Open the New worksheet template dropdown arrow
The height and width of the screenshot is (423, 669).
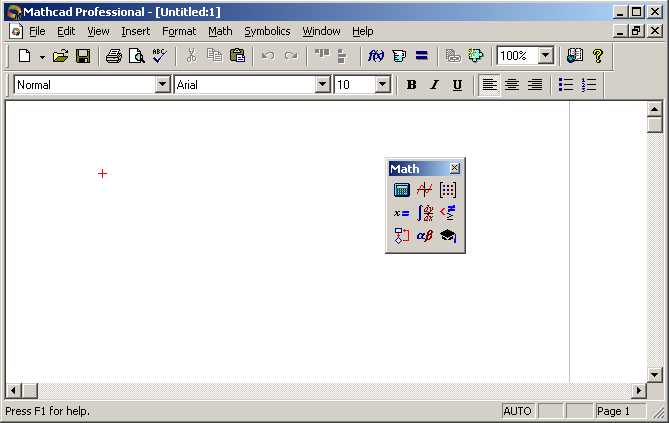(42, 56)
